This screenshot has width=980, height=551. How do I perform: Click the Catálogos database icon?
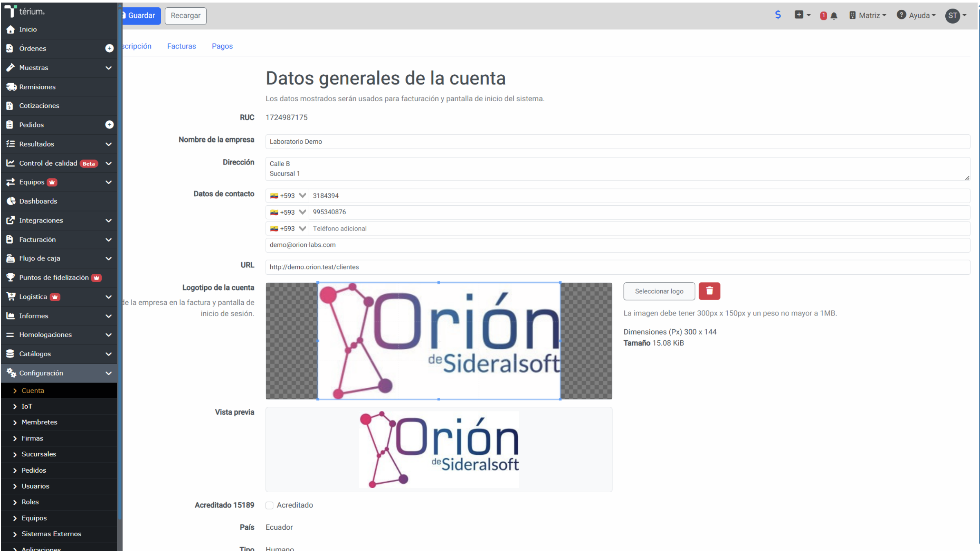point(10,354)
